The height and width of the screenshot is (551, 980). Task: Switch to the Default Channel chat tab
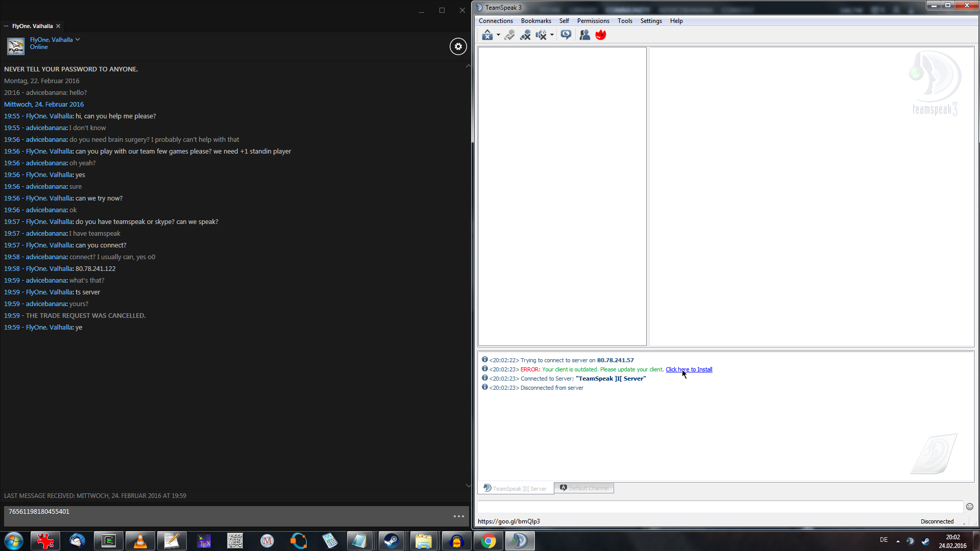(x=584, y=488)
